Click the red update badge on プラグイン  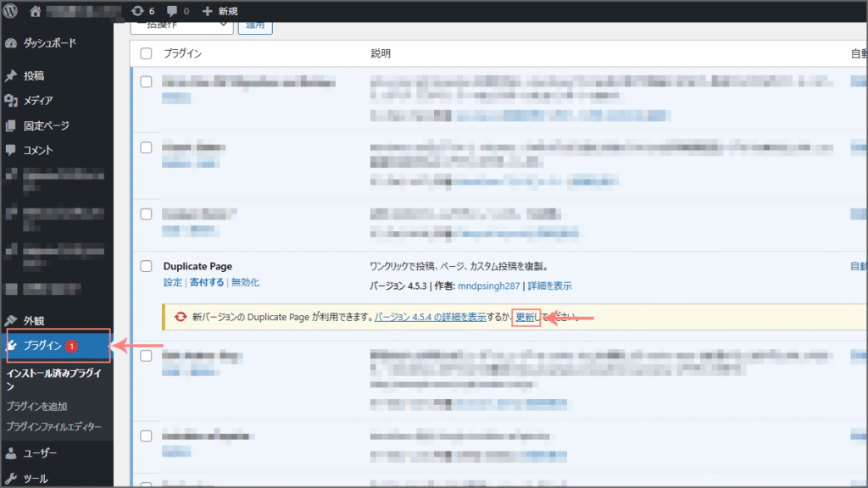71,347
